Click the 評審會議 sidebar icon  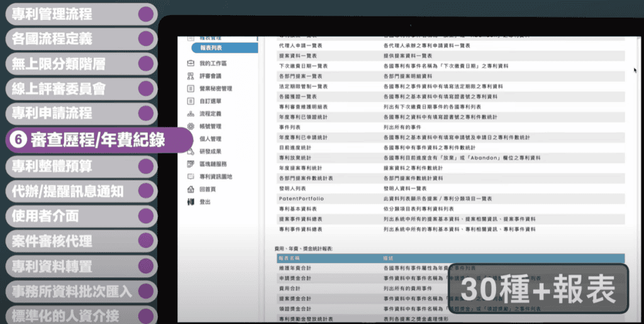coord(191,76)
